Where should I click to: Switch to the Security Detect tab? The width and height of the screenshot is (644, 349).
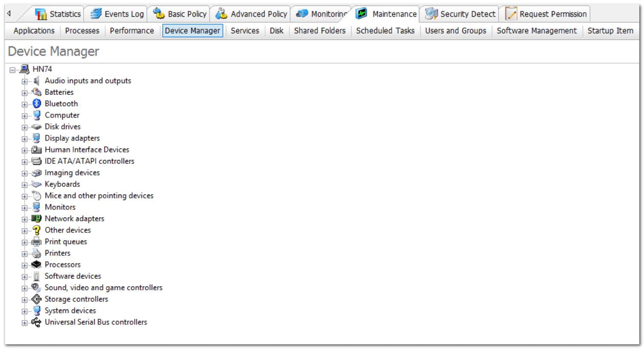(x=461, y=14)
